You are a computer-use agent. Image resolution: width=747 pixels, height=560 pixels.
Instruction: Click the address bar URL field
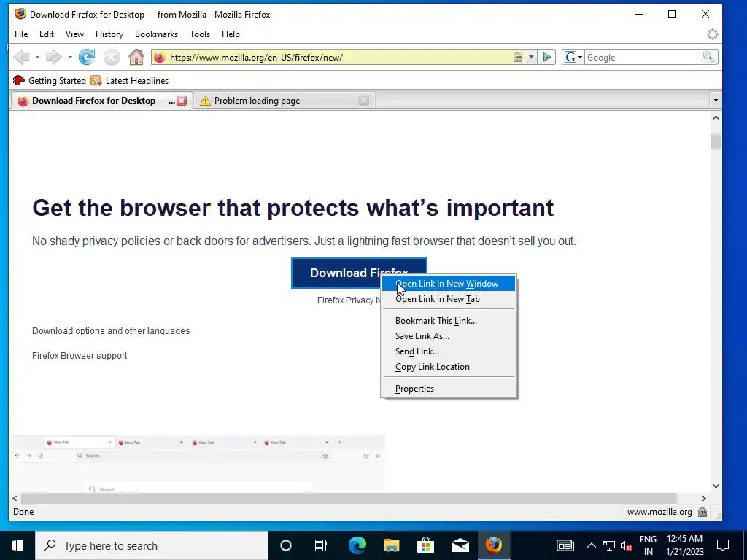(339, 57)
